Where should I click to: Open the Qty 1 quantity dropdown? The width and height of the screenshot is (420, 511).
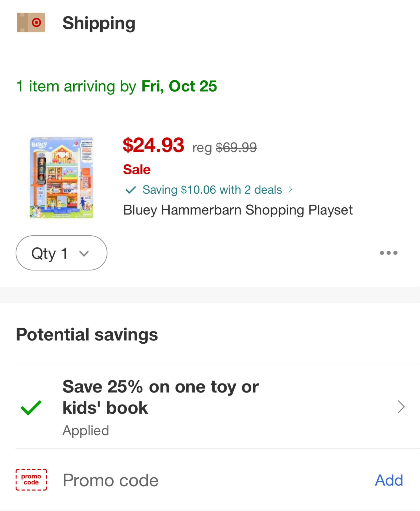click(61, 253)
